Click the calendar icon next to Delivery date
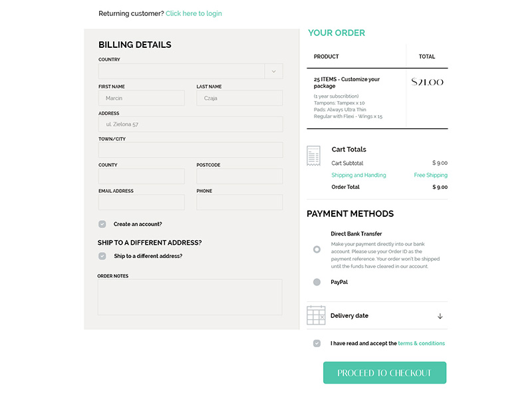 (x=316, y=315)
